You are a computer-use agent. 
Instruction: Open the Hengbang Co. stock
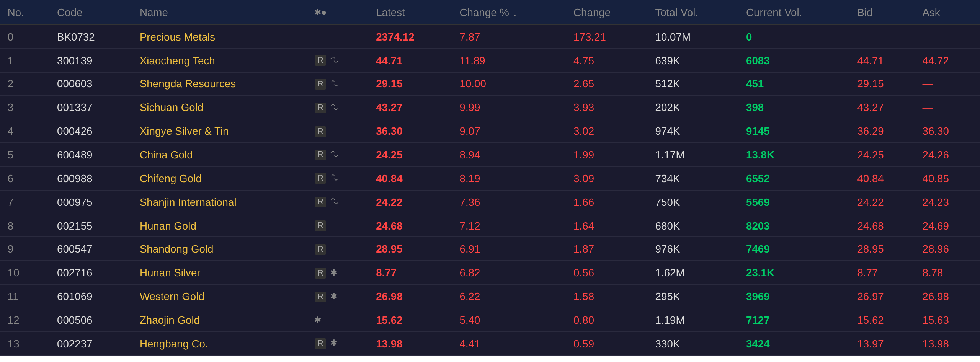(x=174, y=344)
